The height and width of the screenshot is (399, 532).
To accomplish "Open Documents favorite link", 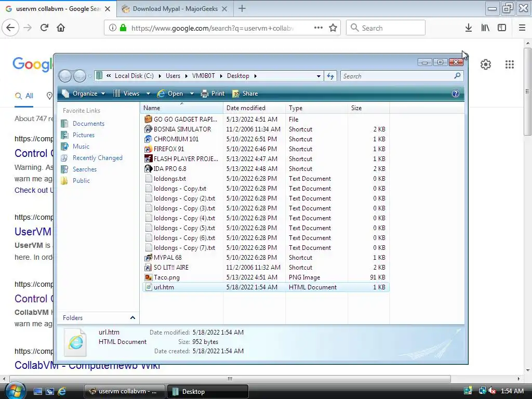I will 88,124.
